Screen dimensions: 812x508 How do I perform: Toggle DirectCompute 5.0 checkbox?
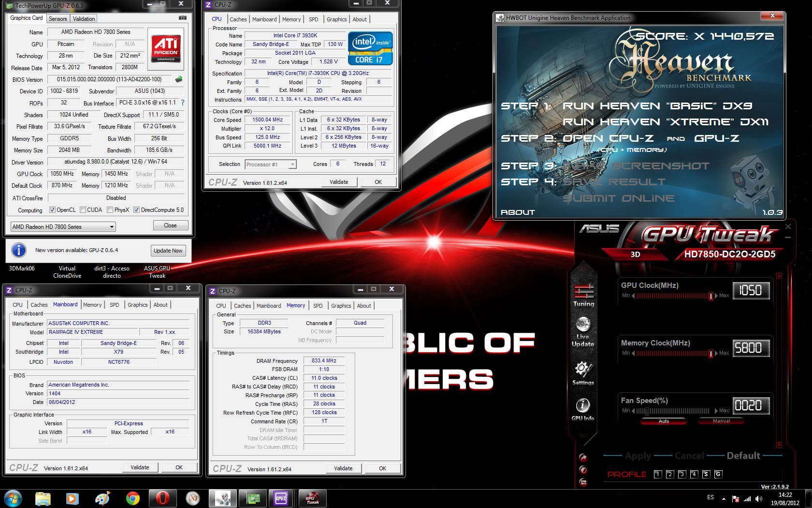(x=136, y=210)
